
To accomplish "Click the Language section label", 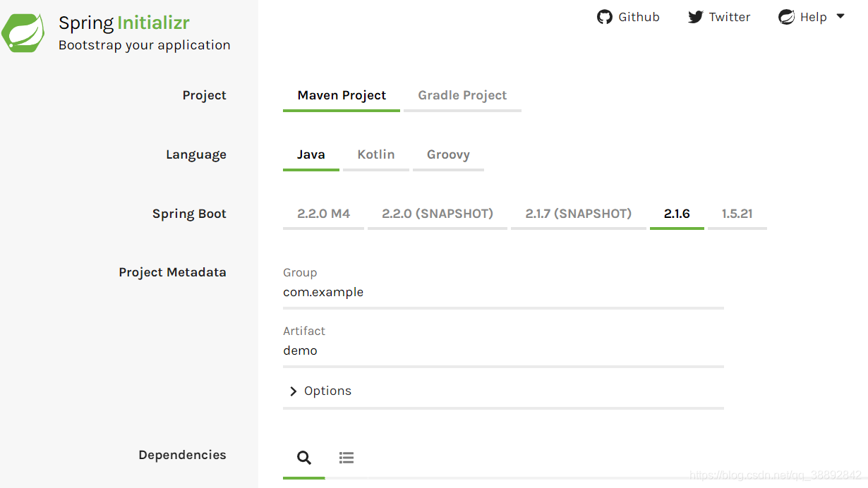I will 196,154.
